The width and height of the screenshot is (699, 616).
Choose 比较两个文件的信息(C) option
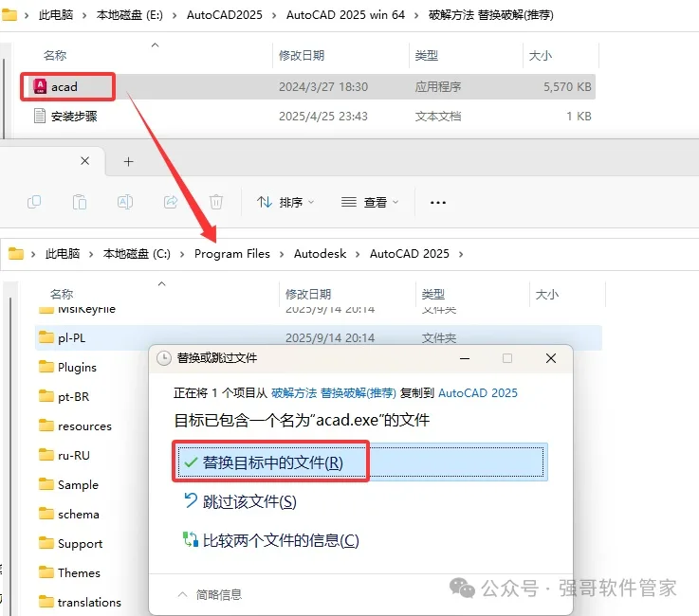[x=271, y=540]
